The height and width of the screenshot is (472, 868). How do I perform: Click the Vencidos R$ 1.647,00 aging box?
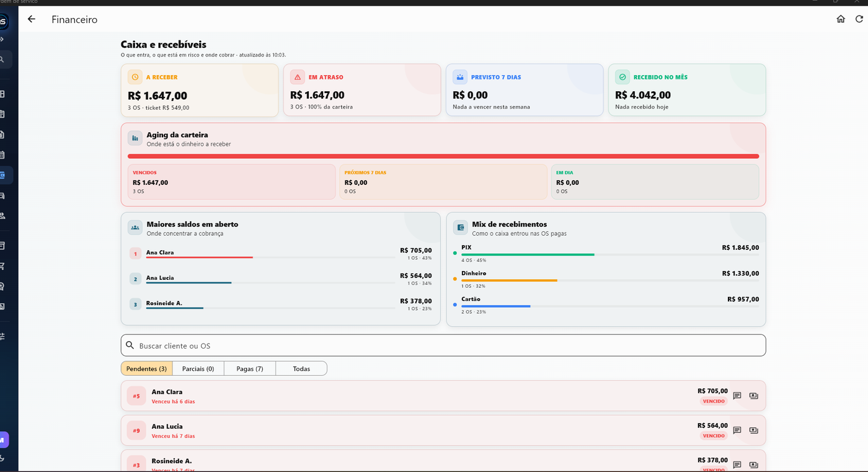(x=231, y=182)
